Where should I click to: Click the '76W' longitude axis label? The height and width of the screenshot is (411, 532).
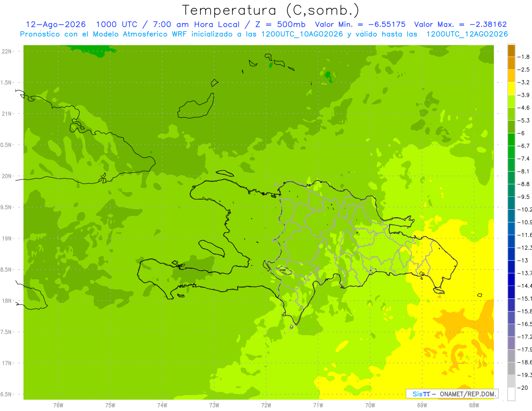(x=58, y=404)
